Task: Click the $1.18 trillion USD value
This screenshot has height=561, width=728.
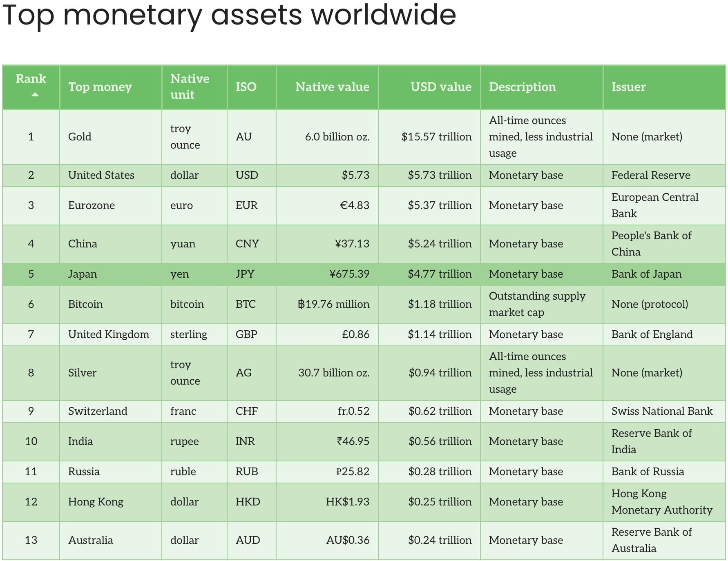Action: (x=440, y=304)
